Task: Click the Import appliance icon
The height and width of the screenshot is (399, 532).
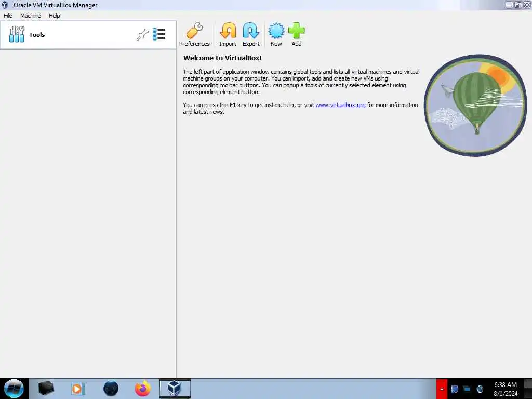Action: click(228, 34)
